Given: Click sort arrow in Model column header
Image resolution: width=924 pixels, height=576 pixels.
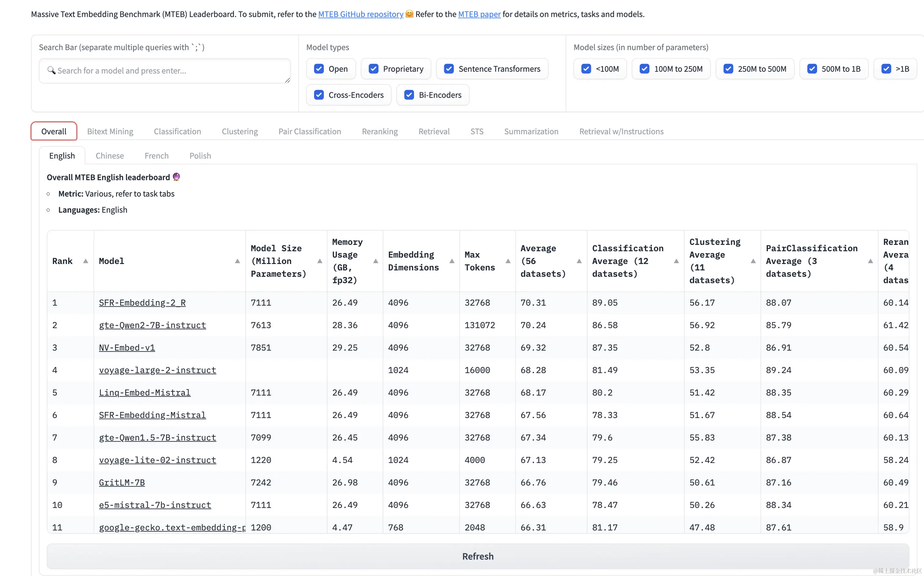Looking at the screenshot, I should tap(237, 261).
